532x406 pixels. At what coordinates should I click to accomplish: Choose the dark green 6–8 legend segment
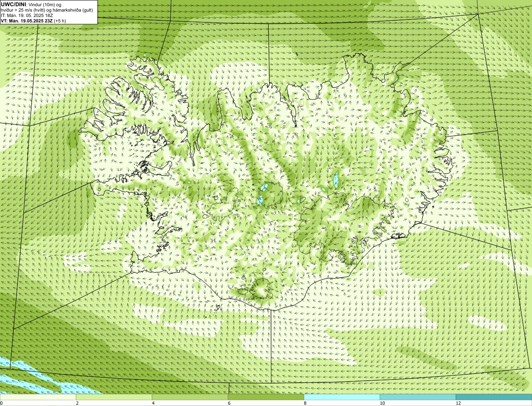point(266,397)
